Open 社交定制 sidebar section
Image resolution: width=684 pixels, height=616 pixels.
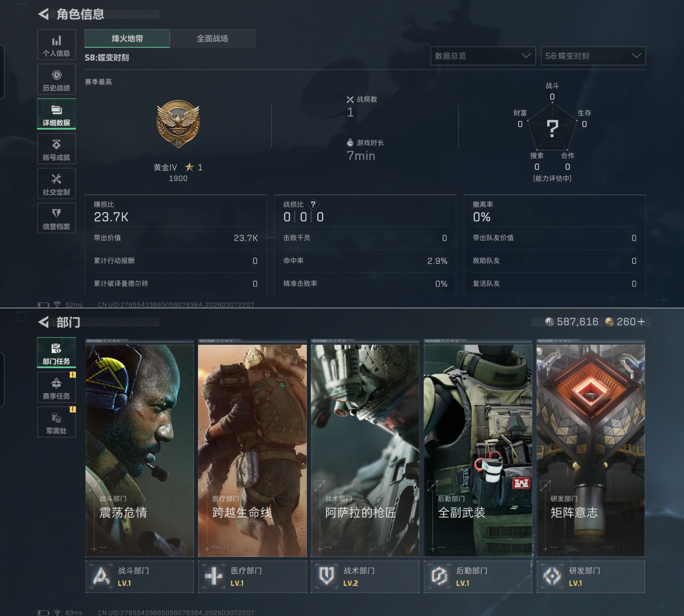[x=56, y=184]
